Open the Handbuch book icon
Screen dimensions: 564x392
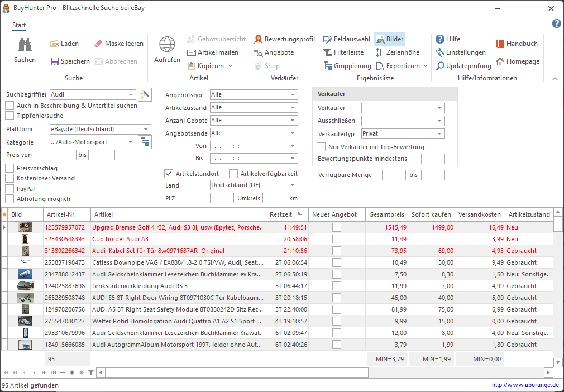(500, 44)
